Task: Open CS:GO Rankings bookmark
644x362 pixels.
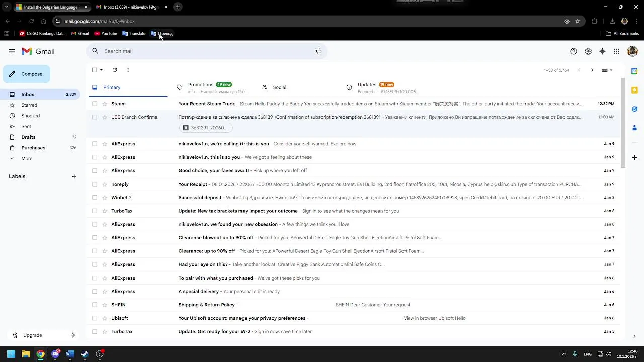Action: (x=43, y=34)
